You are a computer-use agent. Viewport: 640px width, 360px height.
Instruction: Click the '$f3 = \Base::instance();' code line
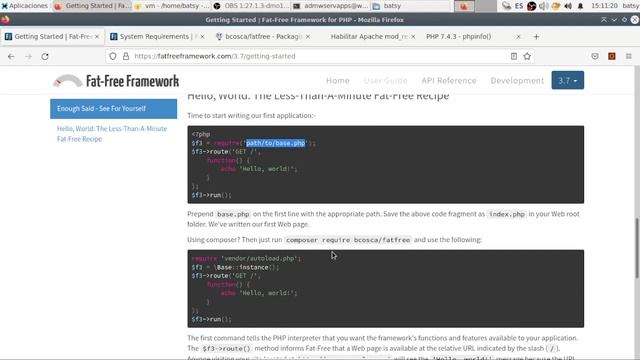coord(236,267)
